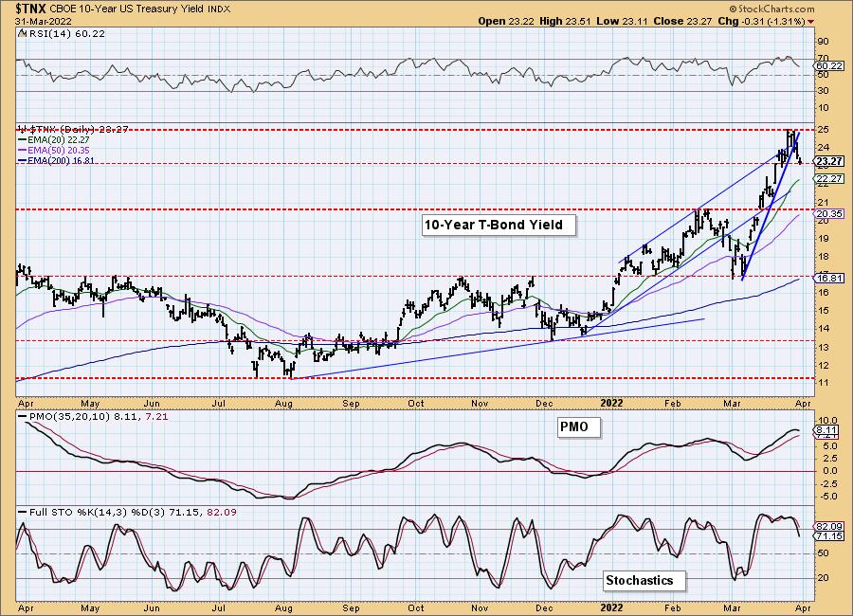The height and width of the screenshot is (616, 853).
Task: Click the 'PMO' annotation box
Action: click(579, 427)
